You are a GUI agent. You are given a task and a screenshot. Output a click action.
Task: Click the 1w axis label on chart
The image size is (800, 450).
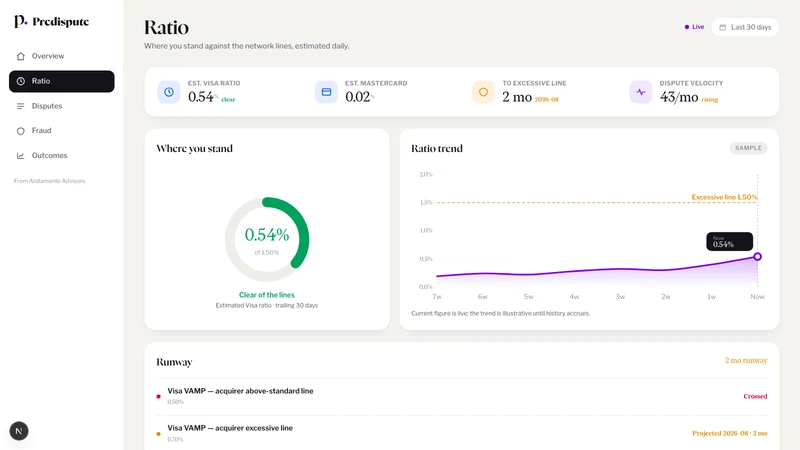(711, 296)
